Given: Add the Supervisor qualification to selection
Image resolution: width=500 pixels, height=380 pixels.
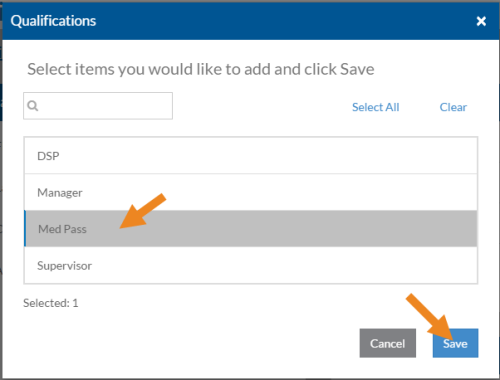Looking at the screenshot, I should coord(251,265).
